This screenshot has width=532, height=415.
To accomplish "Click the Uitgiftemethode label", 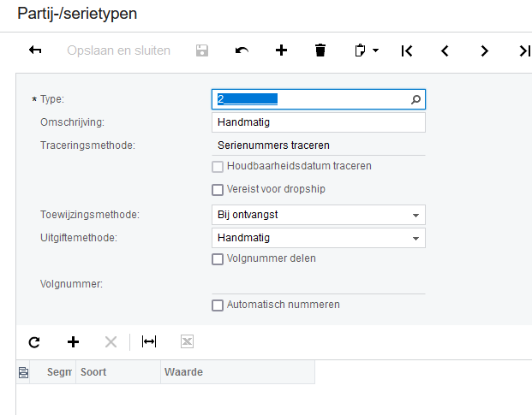I will [x=79, y=238].
